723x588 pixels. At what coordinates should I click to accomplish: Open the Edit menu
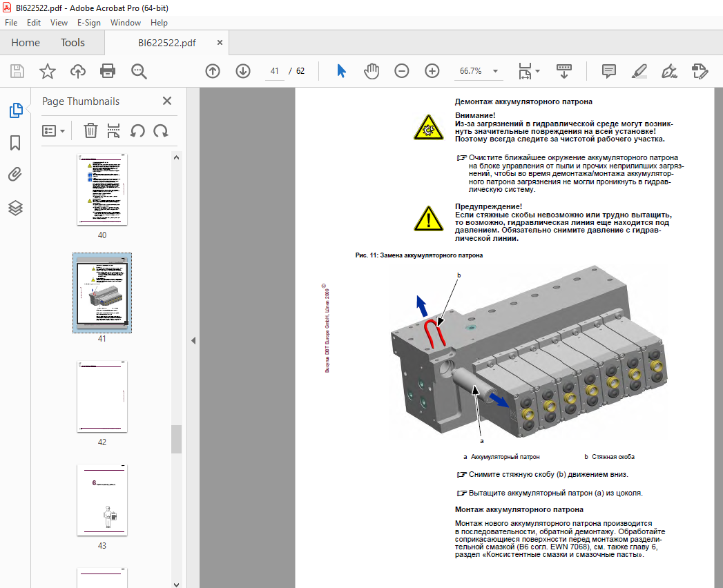pyautogui.click(x=34, y=23)
